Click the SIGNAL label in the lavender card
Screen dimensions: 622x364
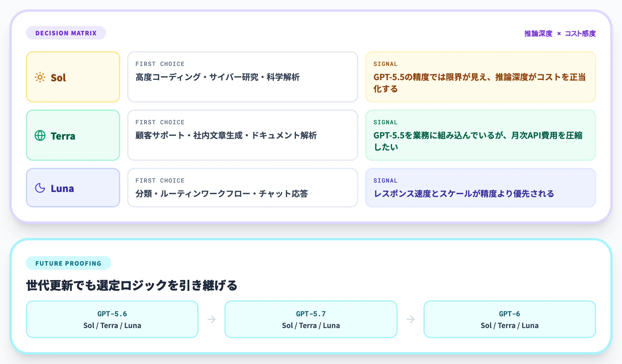pos(386,181)
